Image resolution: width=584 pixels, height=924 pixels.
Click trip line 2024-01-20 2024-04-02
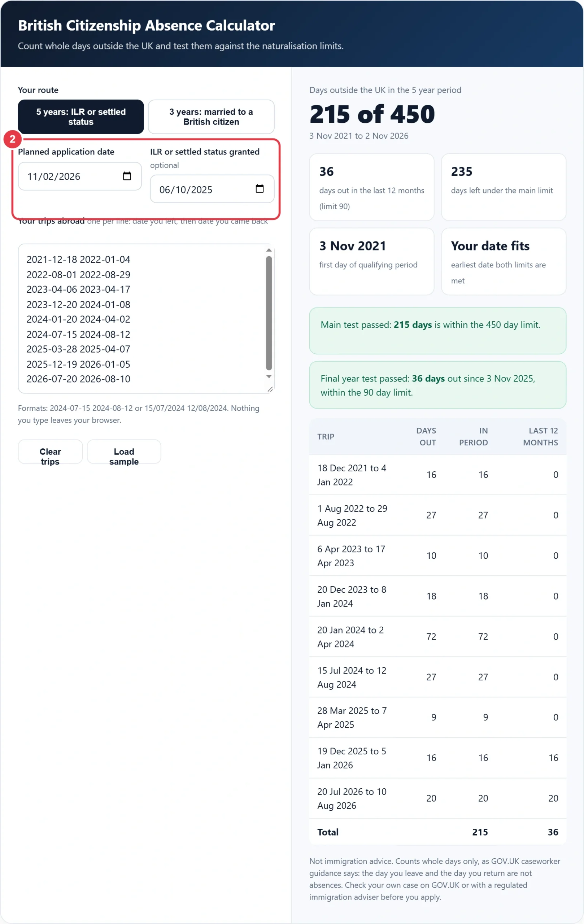pyautogui.click(x=78, y=319)
